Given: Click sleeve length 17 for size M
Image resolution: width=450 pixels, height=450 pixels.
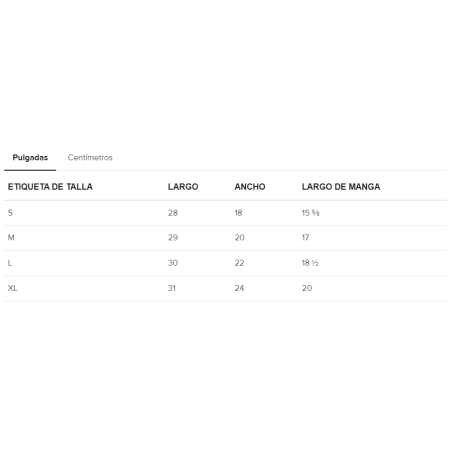Looking at the screenshot, I should [305, 238].
